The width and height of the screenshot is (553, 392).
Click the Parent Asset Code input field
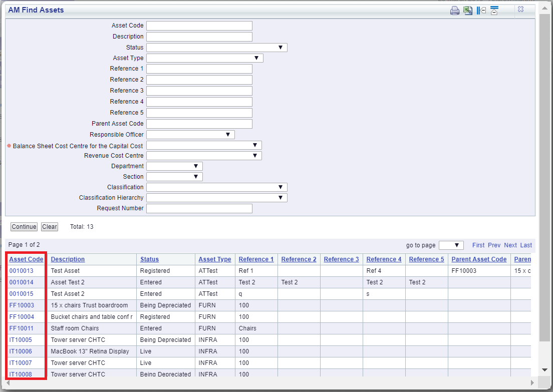point(199,124)
